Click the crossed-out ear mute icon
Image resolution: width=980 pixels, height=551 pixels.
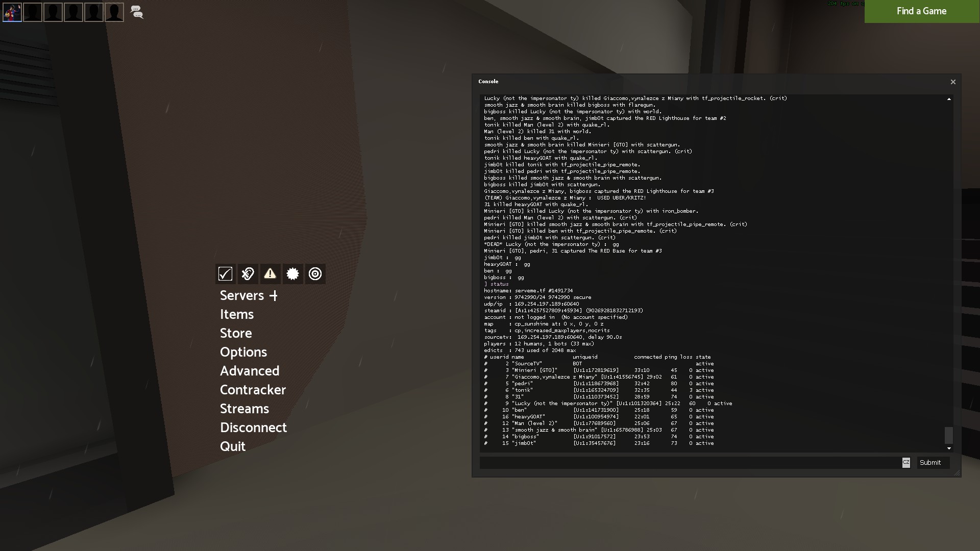click(x=248, y=274)
